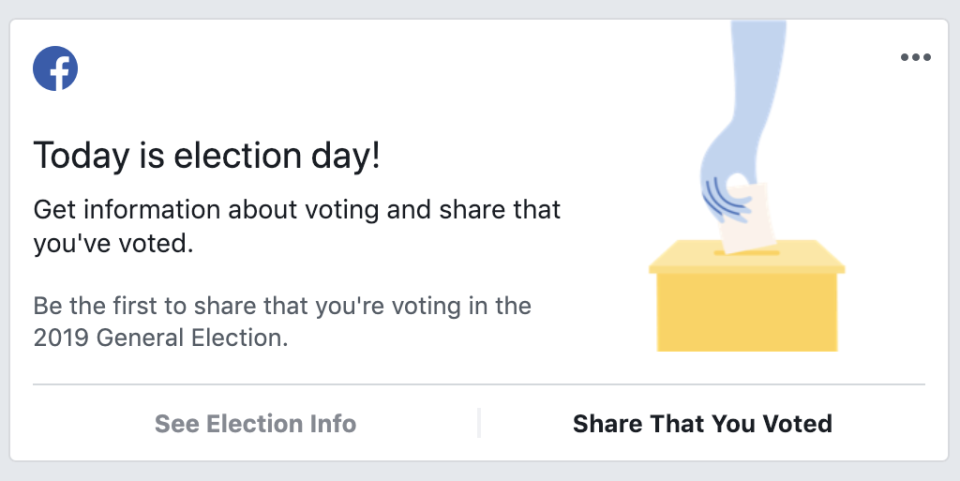
Task: Click the See Election Info button
Action: click(255, 423)
